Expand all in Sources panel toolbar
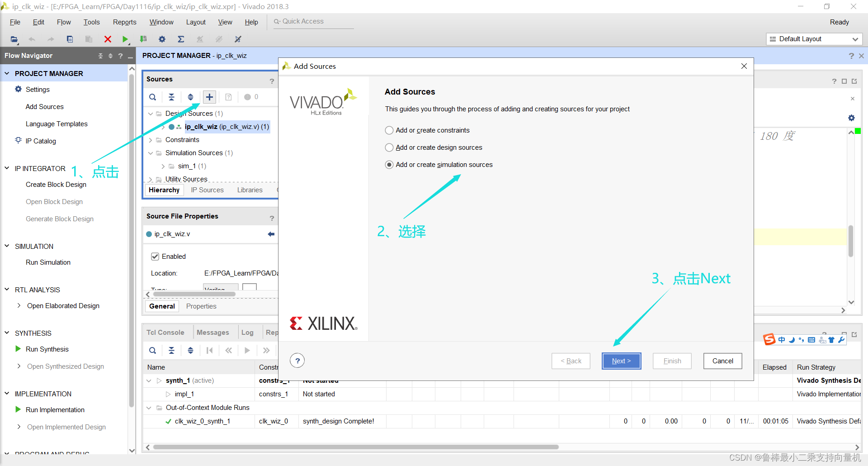The height and width of the screenshot is (466, 868). (x=190, y=97)
